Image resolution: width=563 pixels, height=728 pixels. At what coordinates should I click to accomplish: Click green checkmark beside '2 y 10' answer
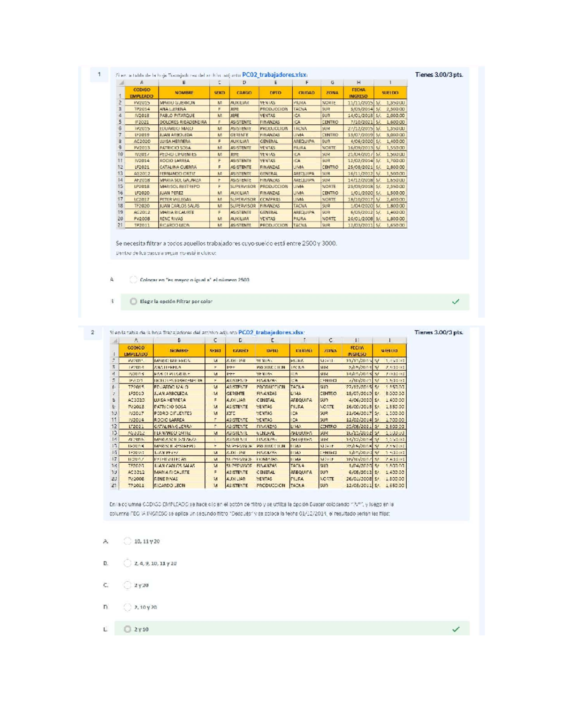click(x=456, y=629)
